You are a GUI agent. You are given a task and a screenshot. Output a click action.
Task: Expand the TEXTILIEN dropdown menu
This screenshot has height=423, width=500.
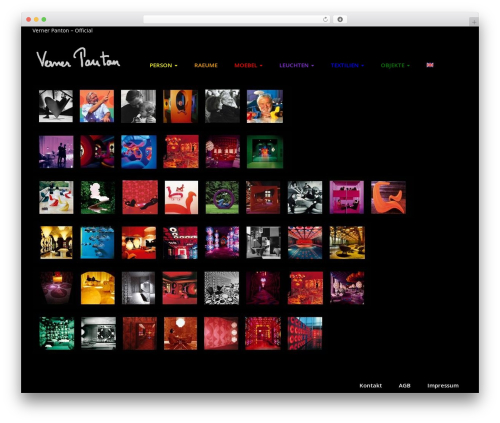click(x=347, y=65)
